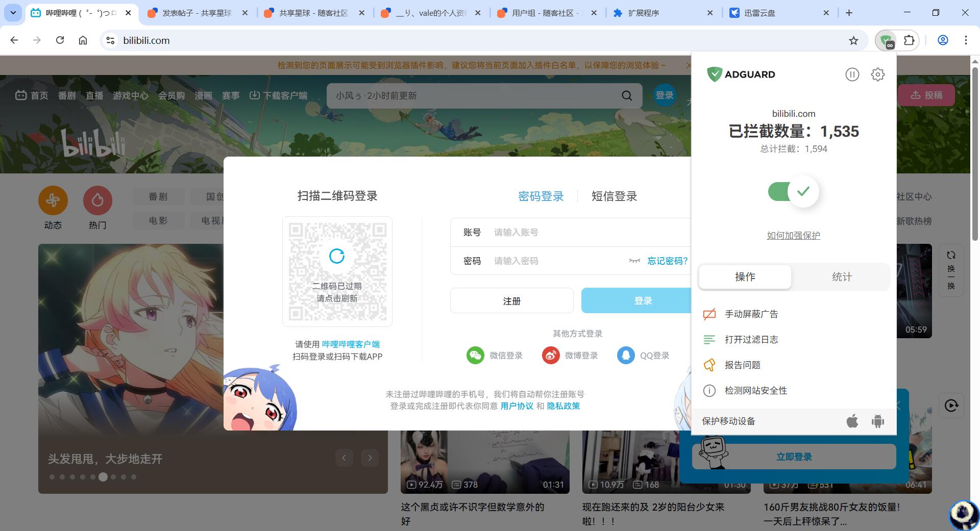The image size is (980, 531).
Task: Choose 微信登录 option
Action: (x=495, y=356)
